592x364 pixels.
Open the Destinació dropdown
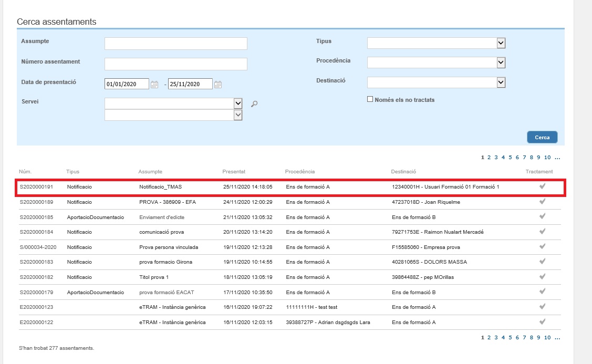coord(501,82)
